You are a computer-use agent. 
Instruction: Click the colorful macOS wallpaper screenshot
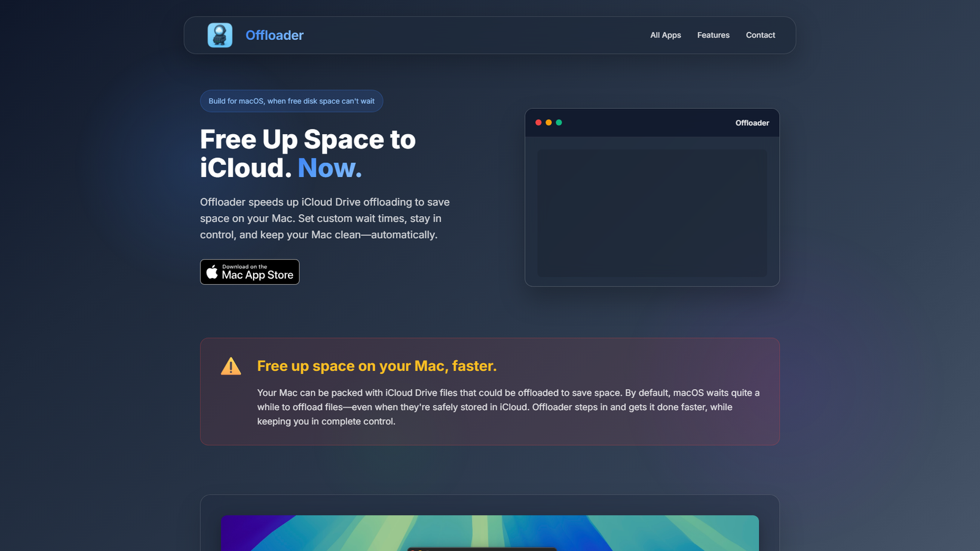pyautogui.click(x=490, y=531)
